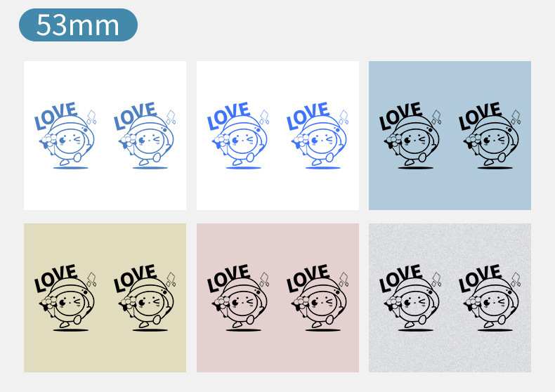Choose the silver glitter background tile
Image resolution: width=555 pixels, height=392 pixels.
pyautogui.click(x=450, y=298)
